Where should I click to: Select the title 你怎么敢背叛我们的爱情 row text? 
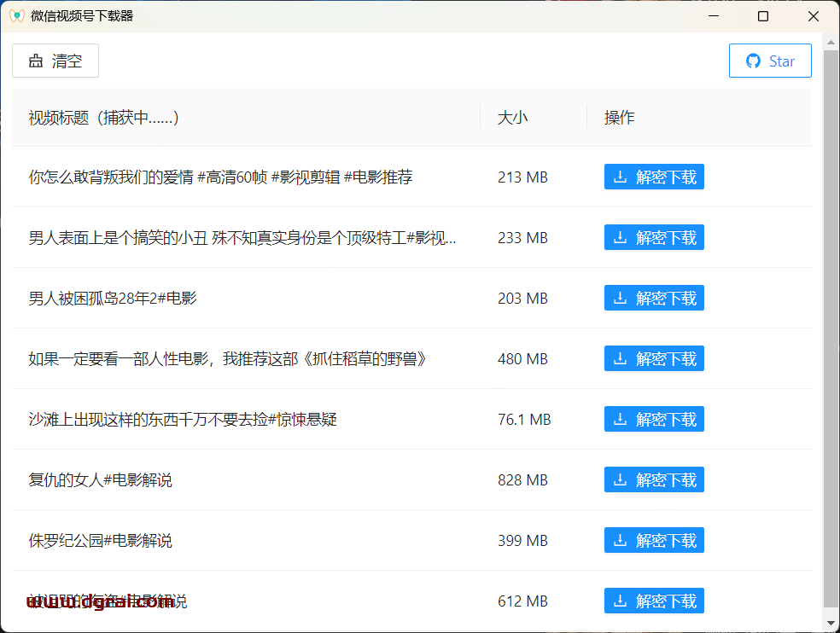pyautogui.click(x=220, y=177)
